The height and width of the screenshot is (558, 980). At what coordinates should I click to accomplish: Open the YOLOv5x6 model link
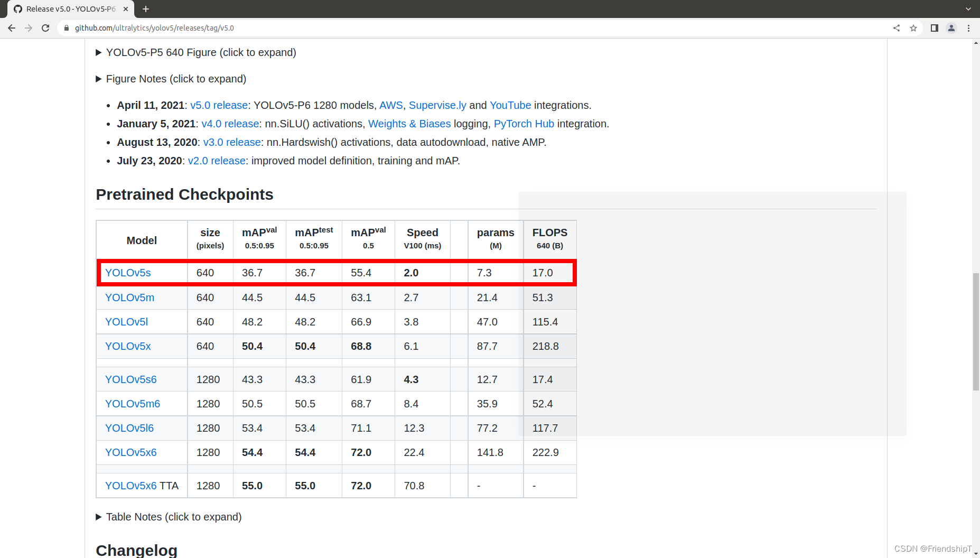point(130,452)
